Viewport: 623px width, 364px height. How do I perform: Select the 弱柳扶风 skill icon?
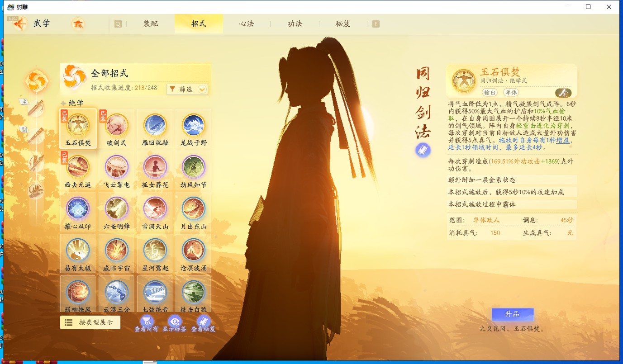click(78, 292)
